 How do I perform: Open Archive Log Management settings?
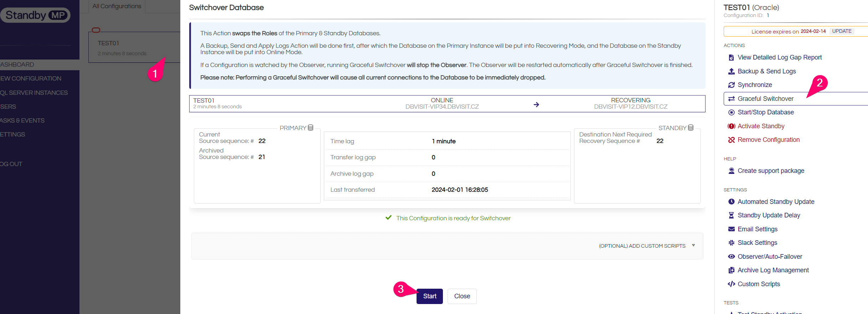pos(773,270)
